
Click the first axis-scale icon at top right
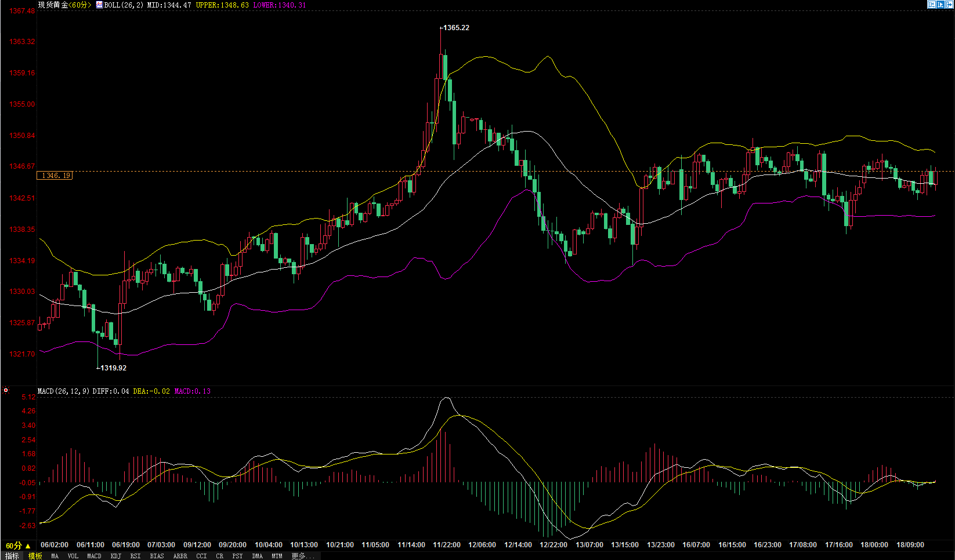932,5
